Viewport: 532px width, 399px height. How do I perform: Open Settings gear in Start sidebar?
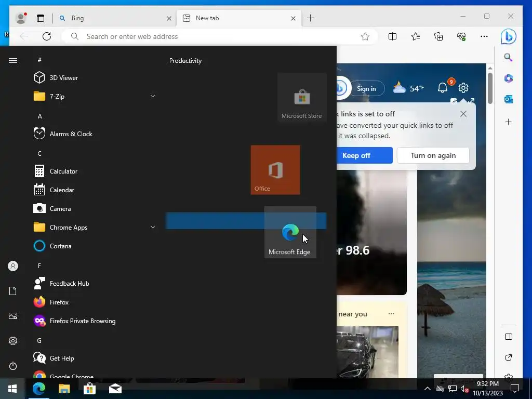pos(13,341)
